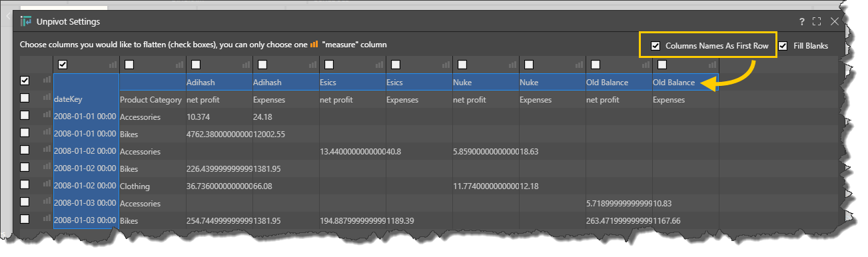The width and height of the screenshot is (868, 257).
Task: Uncheck the first header row checkbox
Action: [25, 81]
